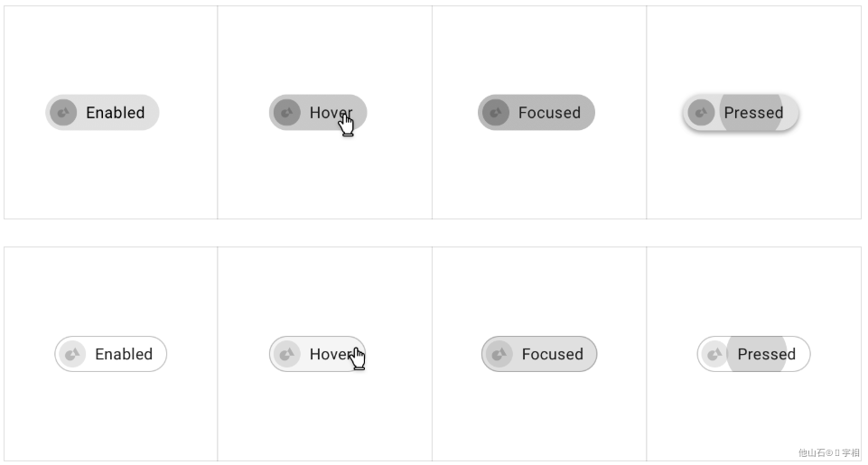
Task: Choose the outlined Pressed chip label
Action: [x=767, y=354]
